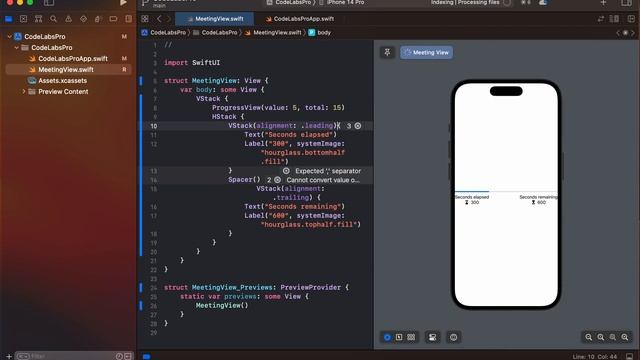Zoom out the preview canvas
This screenshot has width=640, height=360.
click(589, 337)
